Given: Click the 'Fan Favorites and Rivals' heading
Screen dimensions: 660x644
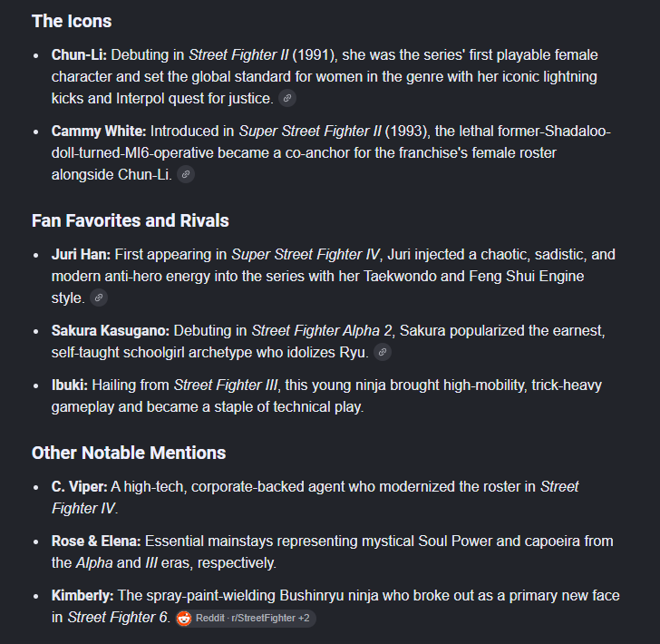Looking at the screenshot, I should [130, 220].
